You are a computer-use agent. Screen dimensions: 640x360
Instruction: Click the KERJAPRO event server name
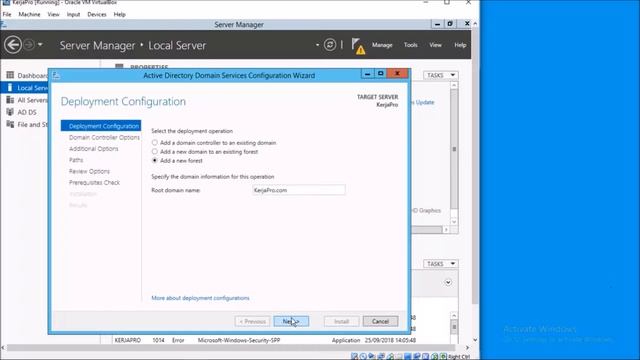point(127,340)
